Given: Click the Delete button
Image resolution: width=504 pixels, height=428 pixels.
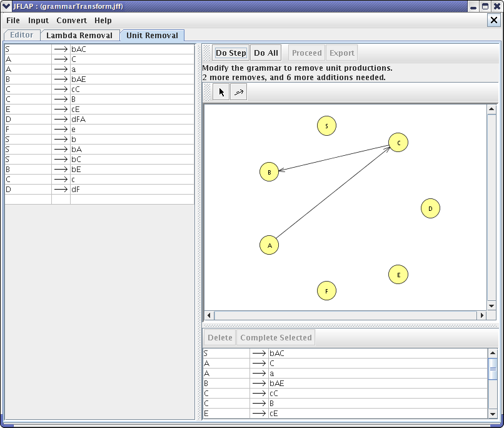Looking at the screenshot, I should tap(220, 338).
